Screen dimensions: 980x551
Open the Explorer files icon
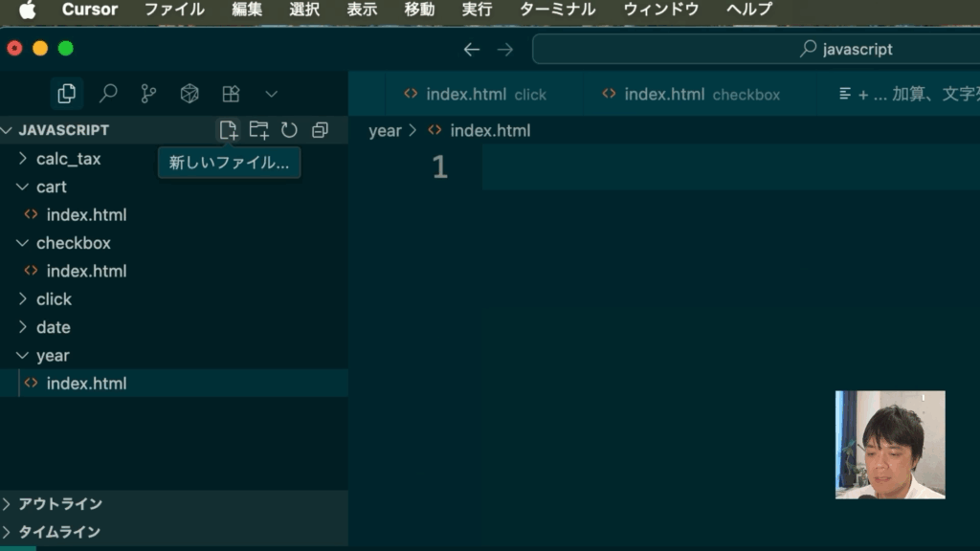67,94
